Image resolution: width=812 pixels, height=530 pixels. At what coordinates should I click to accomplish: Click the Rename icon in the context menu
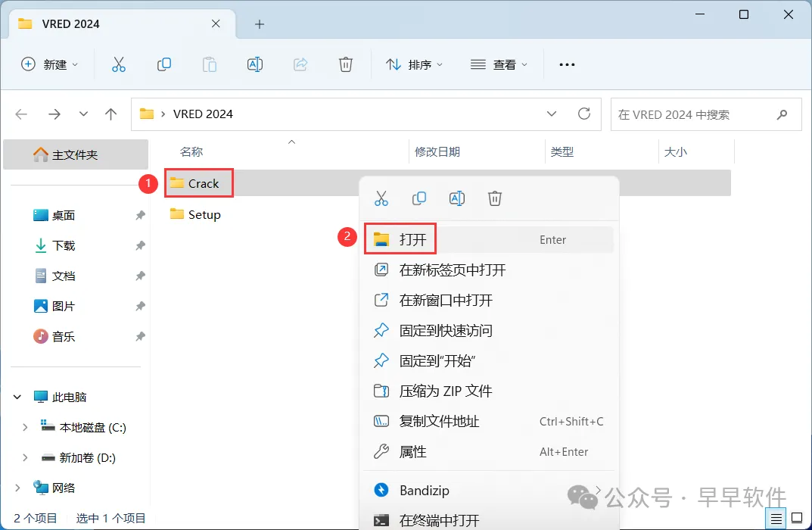pyautogui.click(x=457, y=198)
